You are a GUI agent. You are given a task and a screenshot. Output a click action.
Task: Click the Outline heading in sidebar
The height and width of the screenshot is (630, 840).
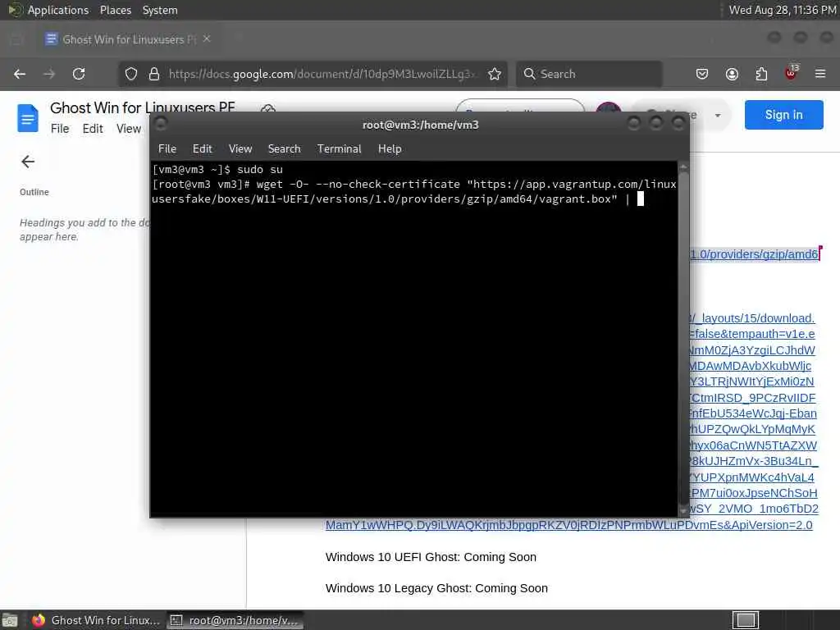click(x=34, y=192)
